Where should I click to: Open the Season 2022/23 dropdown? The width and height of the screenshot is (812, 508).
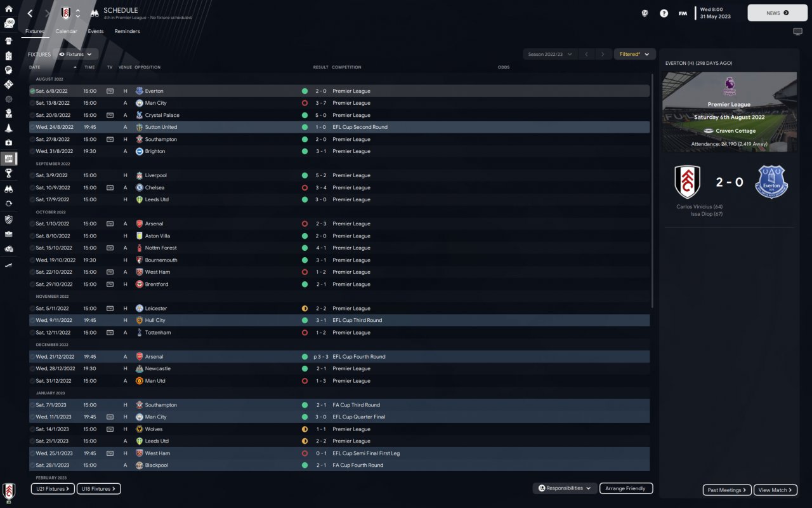[549, 55]
